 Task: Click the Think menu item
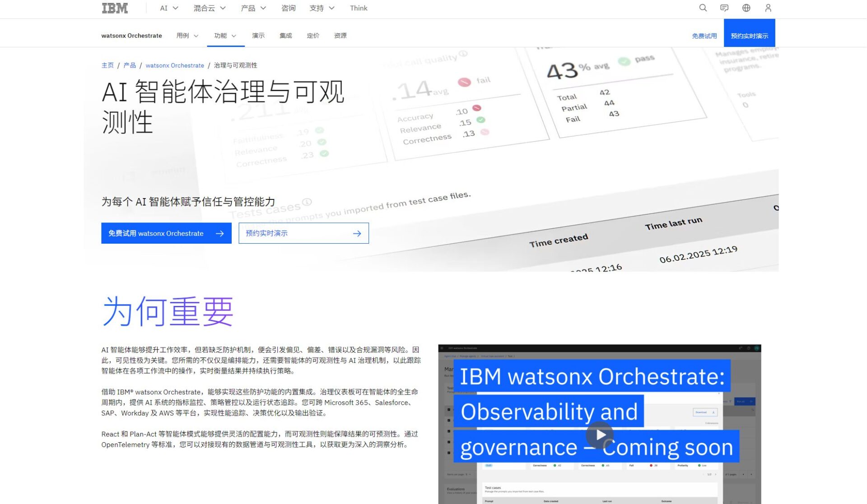(359, 8)
